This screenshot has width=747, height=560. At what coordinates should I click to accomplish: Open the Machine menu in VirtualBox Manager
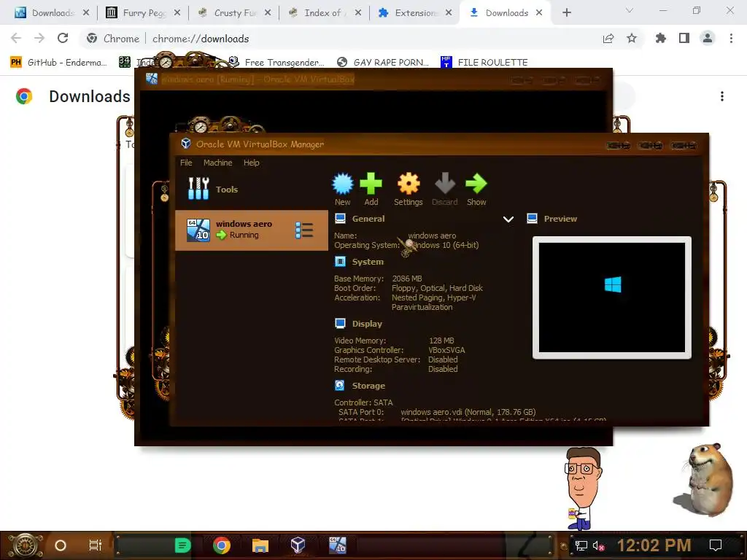[x=217, y=163]
